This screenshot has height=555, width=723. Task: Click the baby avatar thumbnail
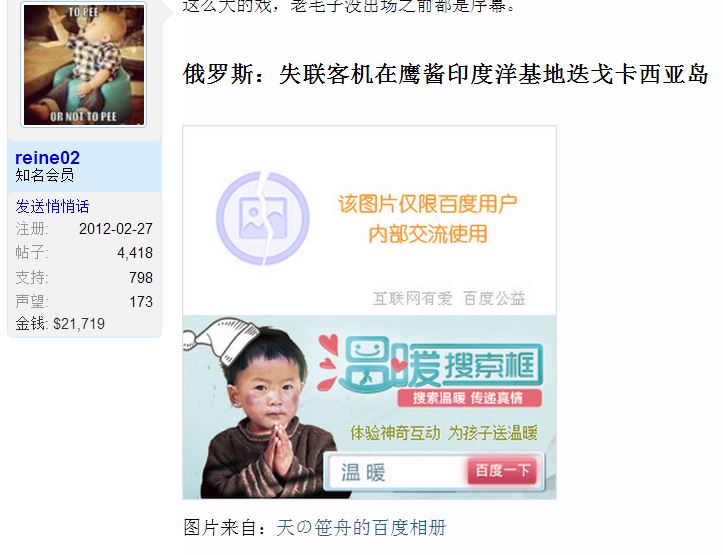(84, 65)
